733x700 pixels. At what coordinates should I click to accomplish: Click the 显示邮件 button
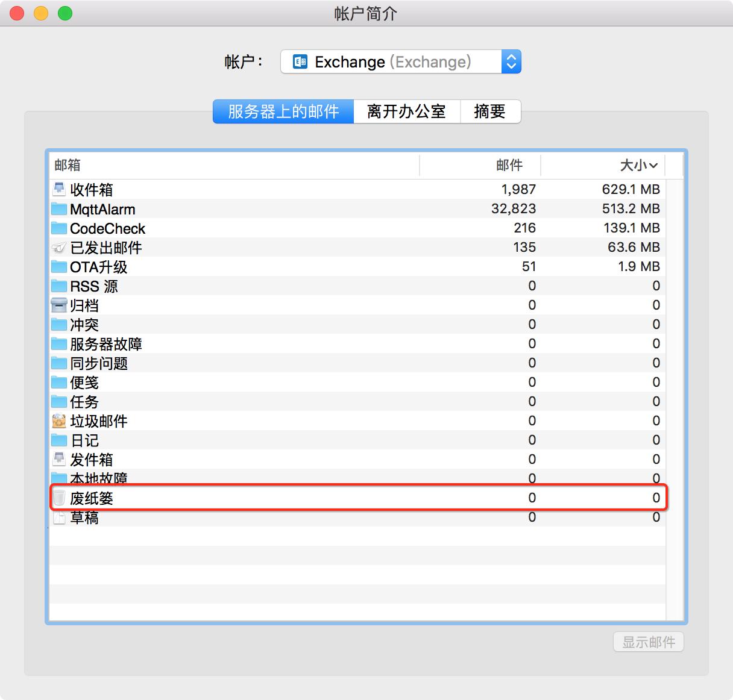pyautogui.click(x=648, y=642)
